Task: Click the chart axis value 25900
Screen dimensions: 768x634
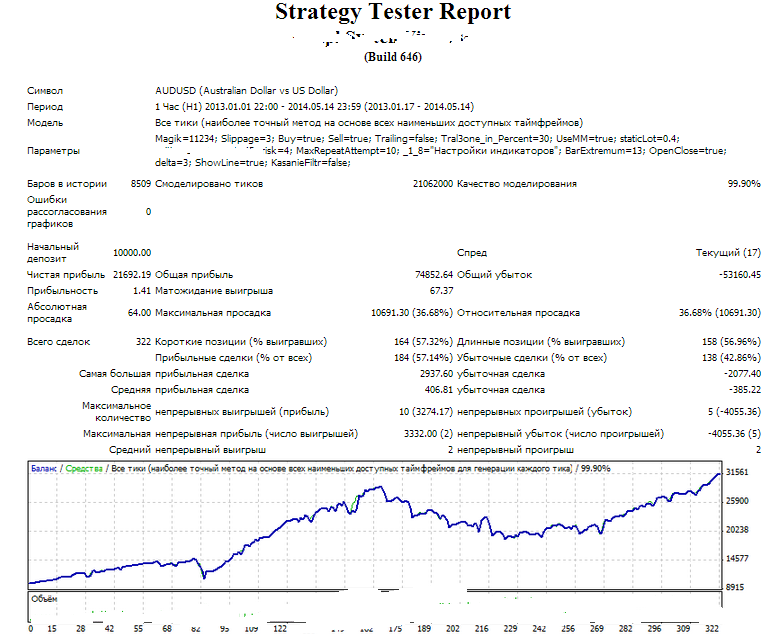Action: [x=737, y=501]
